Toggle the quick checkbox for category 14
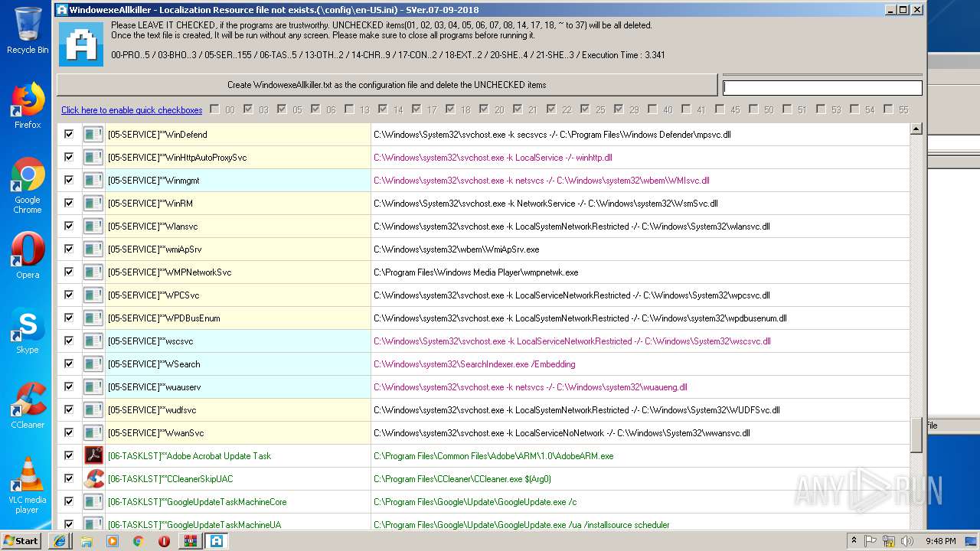 tap(384, 109)
